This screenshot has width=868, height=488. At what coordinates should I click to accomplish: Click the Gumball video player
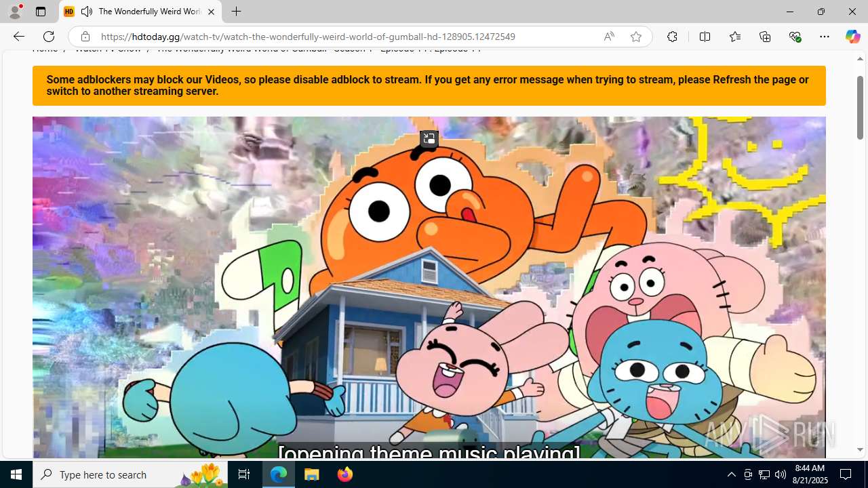(429, 287)
